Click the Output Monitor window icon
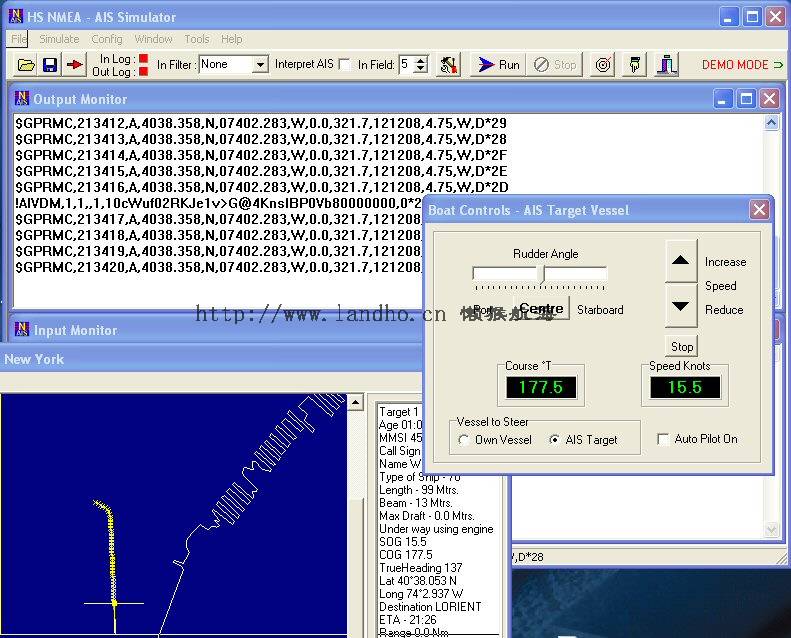The image size is (791, 638). [22, 98]
